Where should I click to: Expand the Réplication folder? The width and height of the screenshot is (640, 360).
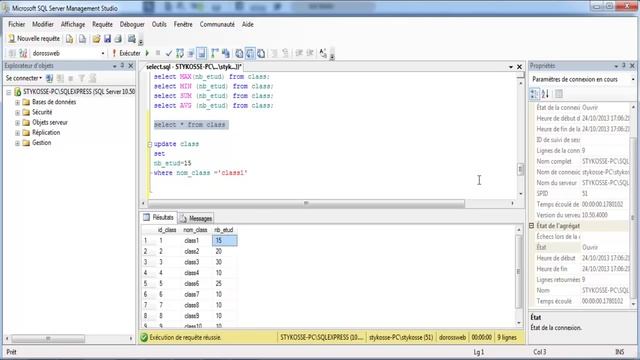18,133
